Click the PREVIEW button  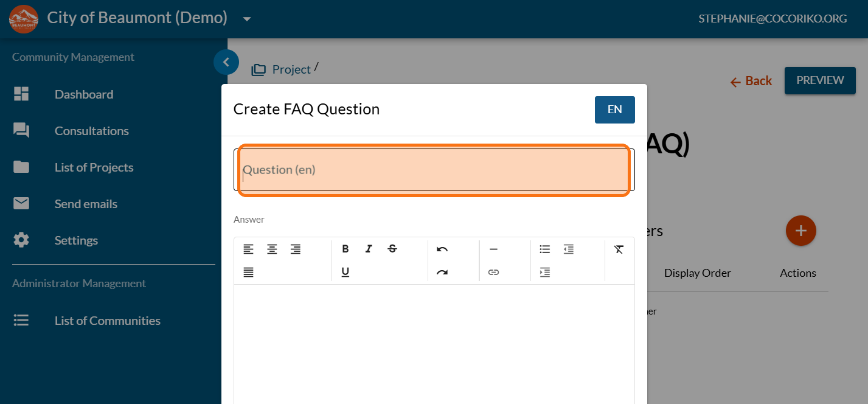click(x=820, y=80)
